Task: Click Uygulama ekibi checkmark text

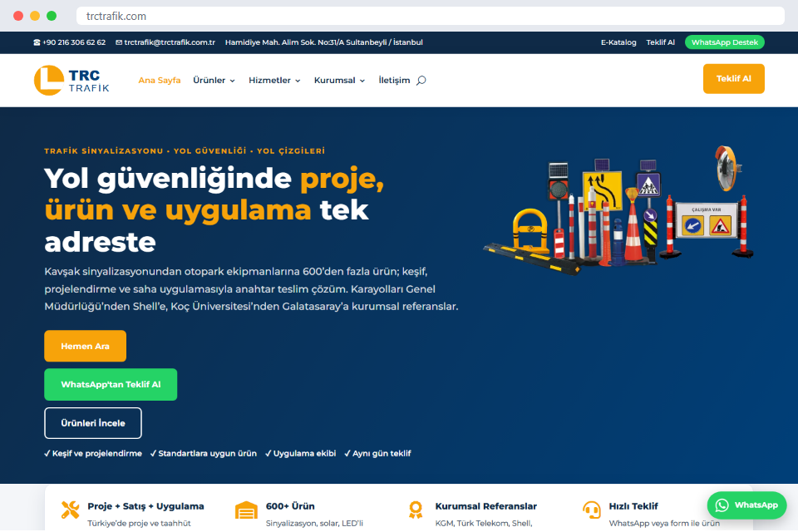Action: 301,454
